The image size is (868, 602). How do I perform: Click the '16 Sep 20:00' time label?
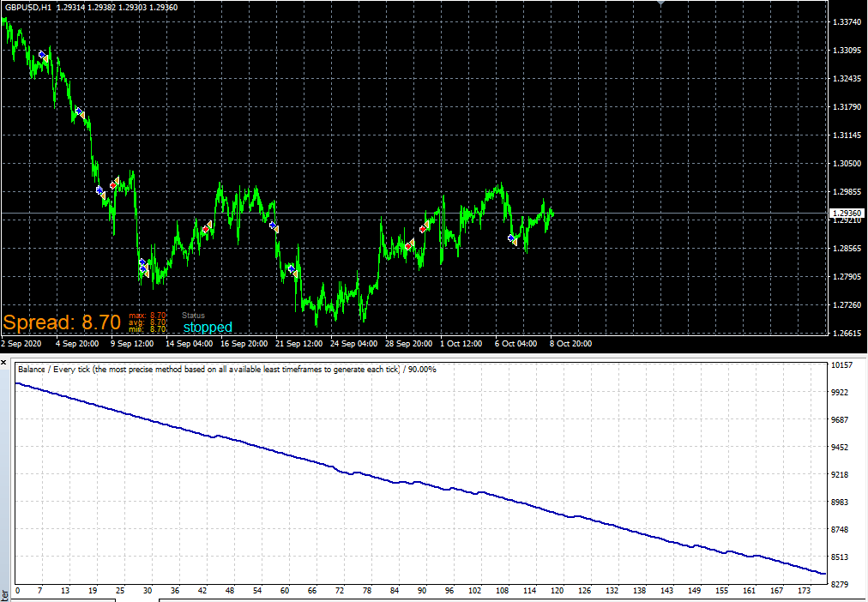(244, 344)
